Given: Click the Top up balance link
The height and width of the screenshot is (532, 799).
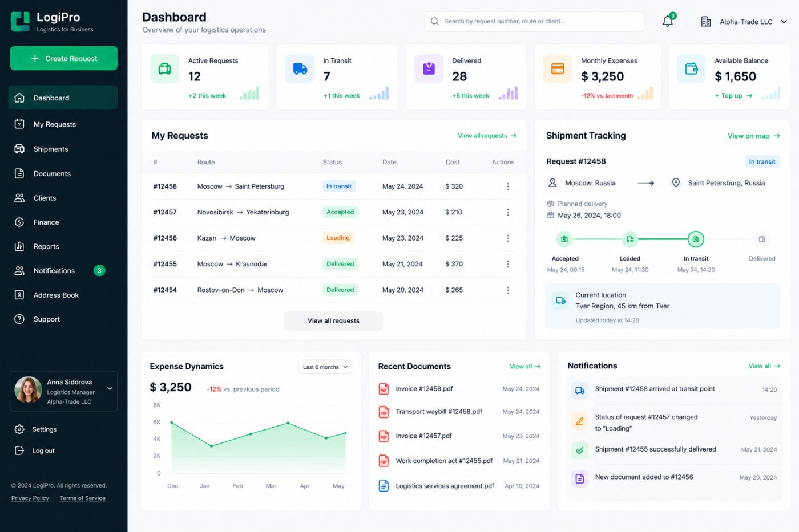Looking at the screenshot, I should pyautogui.click(x=733, y=96).
